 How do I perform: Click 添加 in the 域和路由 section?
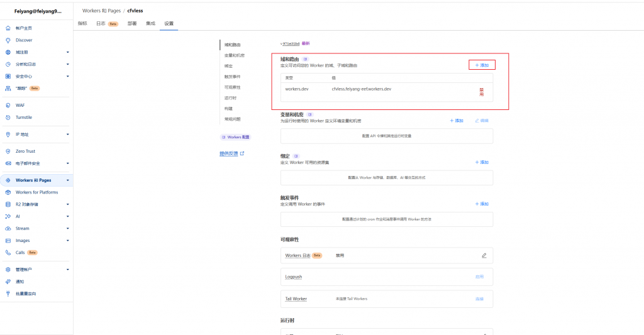coord(482,65)
